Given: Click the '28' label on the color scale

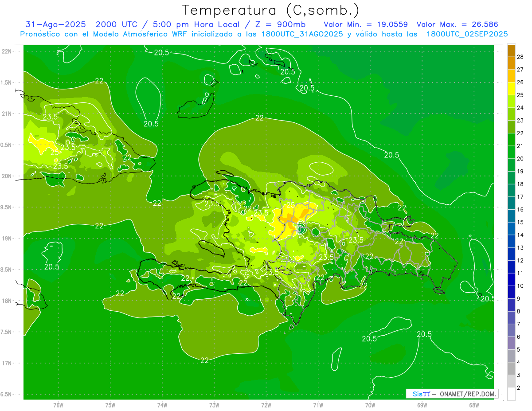Looking at the screenshot, I should 520,57.
